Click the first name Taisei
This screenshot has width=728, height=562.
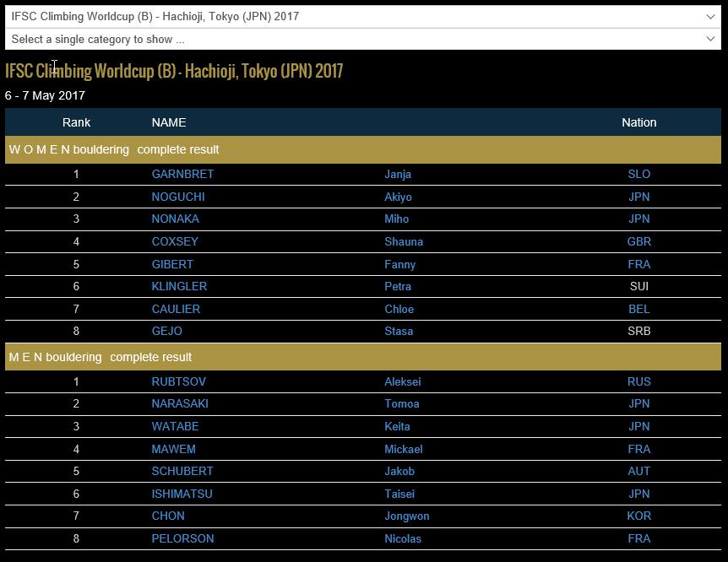(399, 494)
